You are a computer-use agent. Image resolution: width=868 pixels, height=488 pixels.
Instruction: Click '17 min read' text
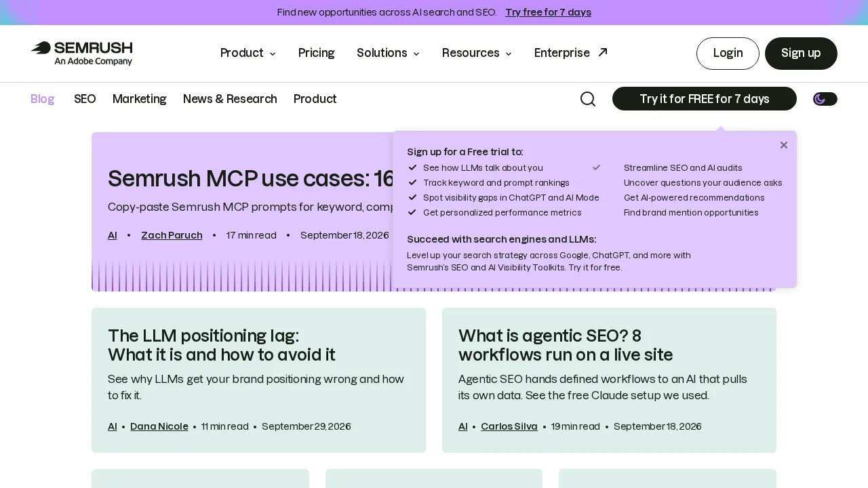click(x=252, y=235)
